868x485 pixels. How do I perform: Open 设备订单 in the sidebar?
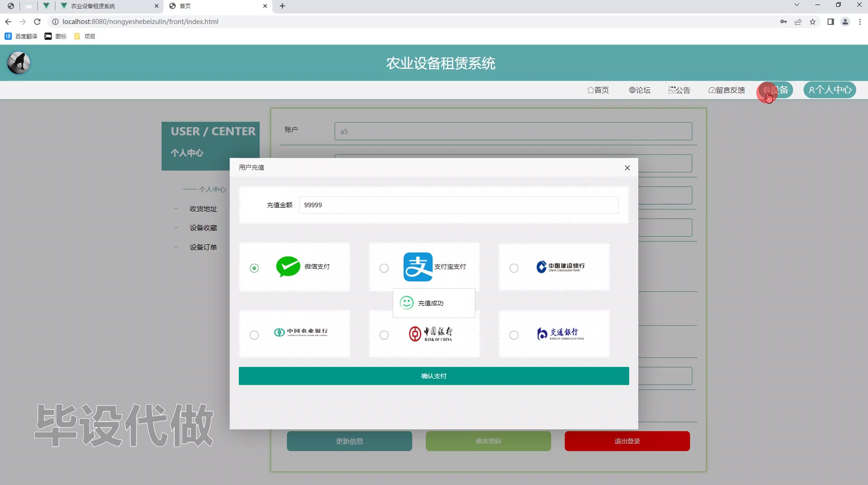[x=203, y=247]
